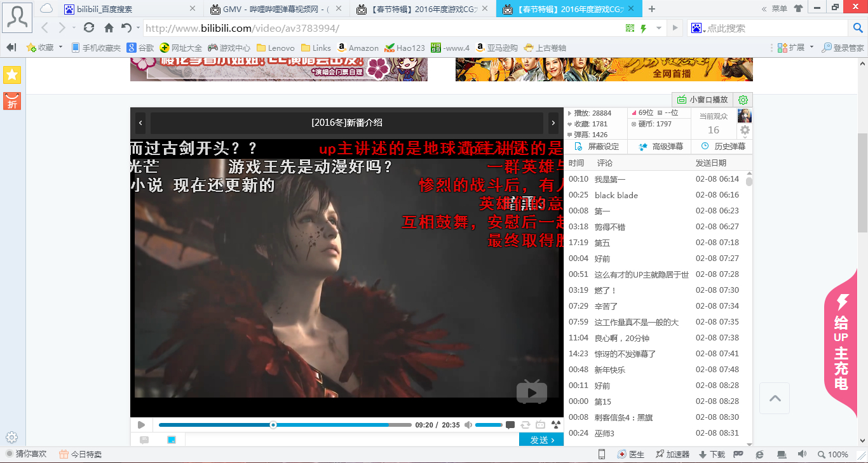Reload the current page

pyautogui.click(x=89, y=28)
